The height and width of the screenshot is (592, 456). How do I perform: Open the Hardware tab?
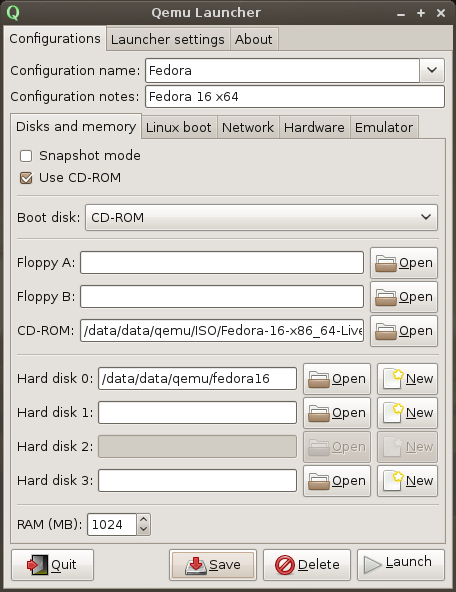tap(314, 127)
